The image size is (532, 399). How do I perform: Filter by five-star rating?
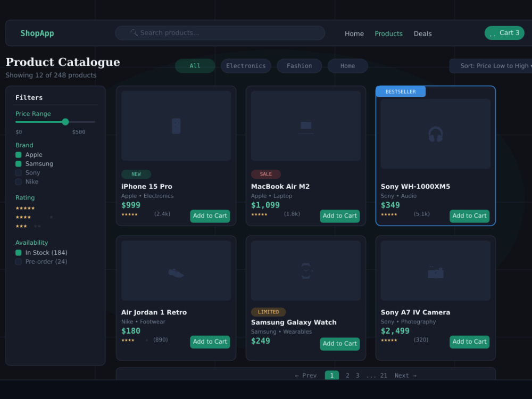25,209
